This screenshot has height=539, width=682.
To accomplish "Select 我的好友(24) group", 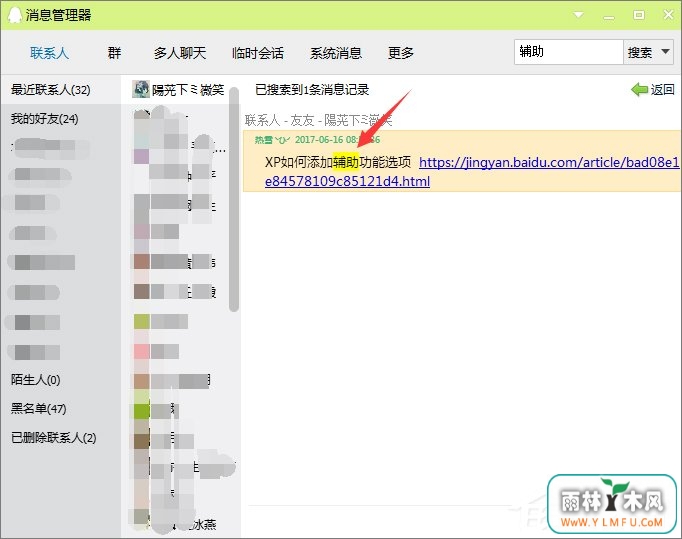I will (x=60, y=118).
